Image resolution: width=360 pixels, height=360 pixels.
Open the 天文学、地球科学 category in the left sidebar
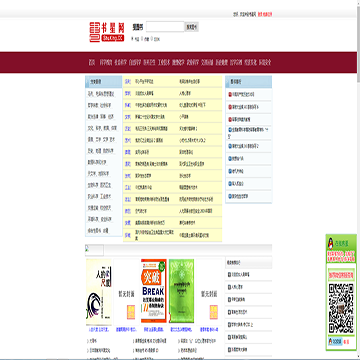point(99,174)
